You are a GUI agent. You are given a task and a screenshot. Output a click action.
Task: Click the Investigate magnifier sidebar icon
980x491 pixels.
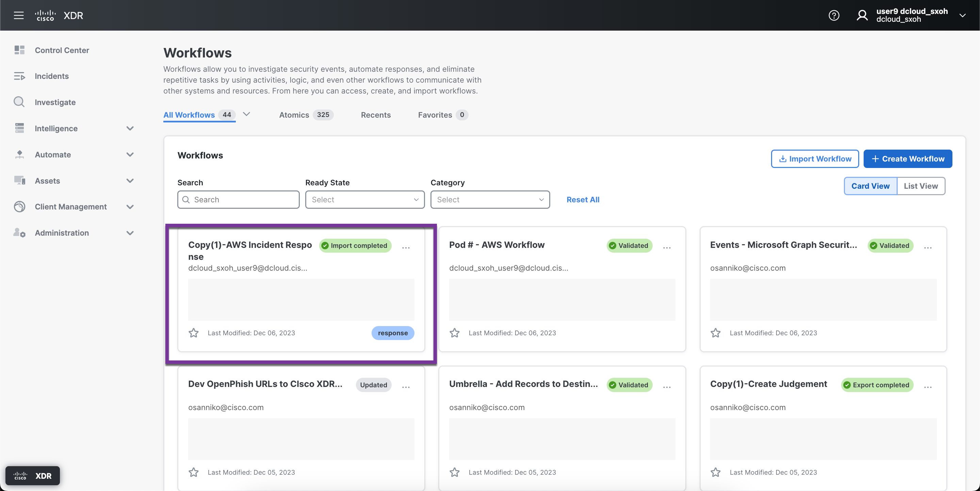coord(19,102)
